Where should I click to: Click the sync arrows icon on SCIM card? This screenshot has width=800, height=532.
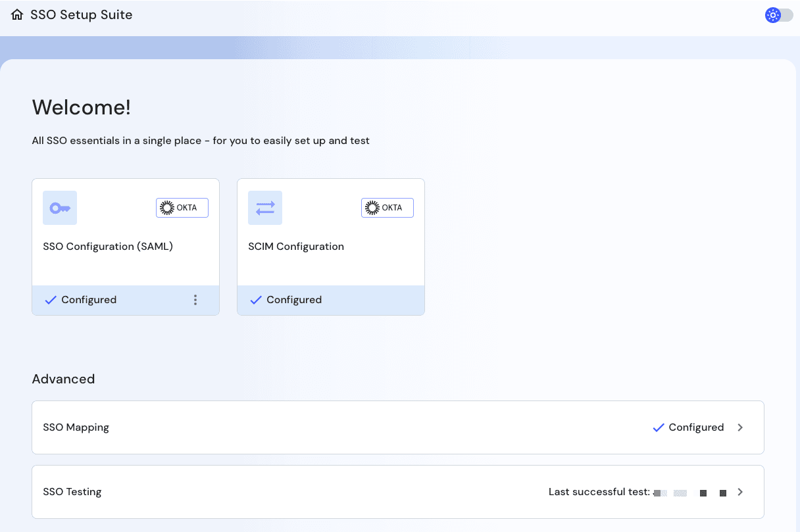pos(264,207)
